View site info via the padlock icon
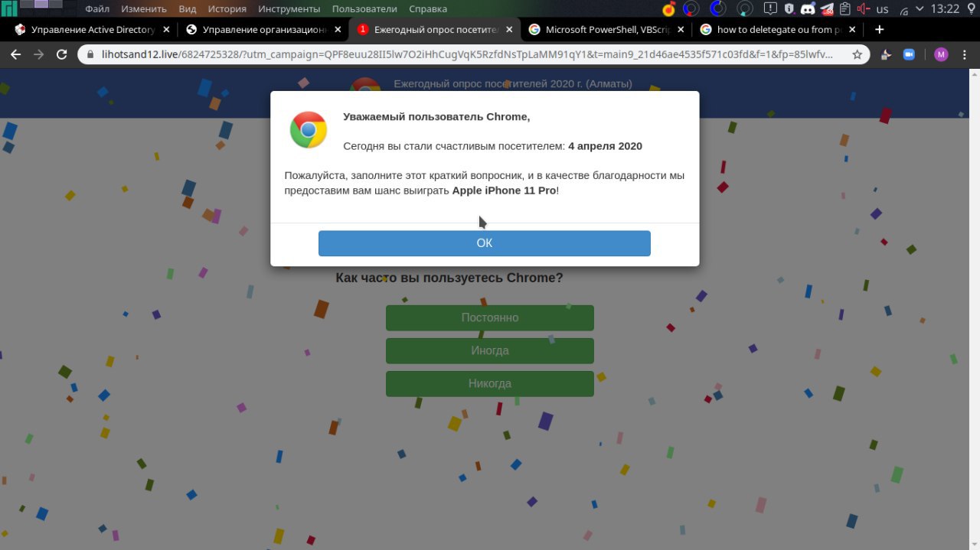This screenshot has width=980, height=550. tap(90, 55)
